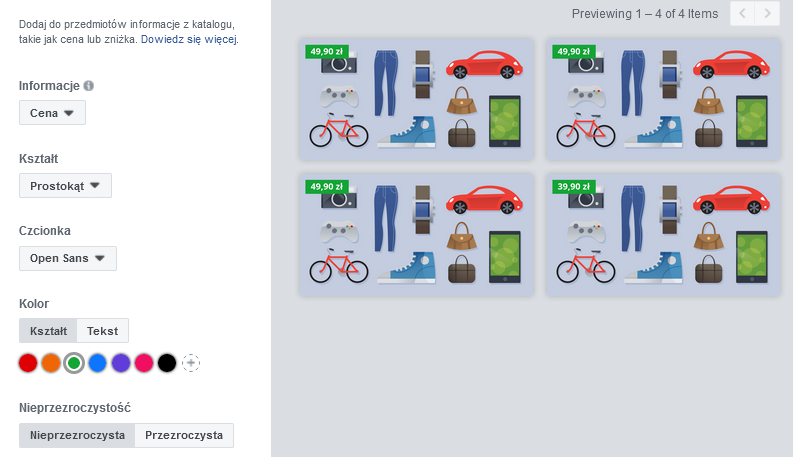Pick the red color swatch
Viewport: 793px width, 457px height.
tap(28, 363)
